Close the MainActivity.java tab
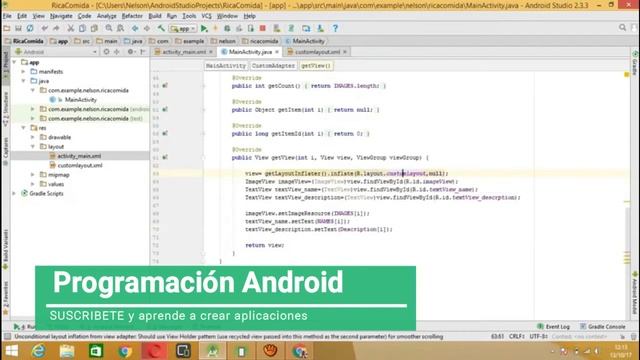The height and width of the screenshot is (360, 640). click(277, 52)
